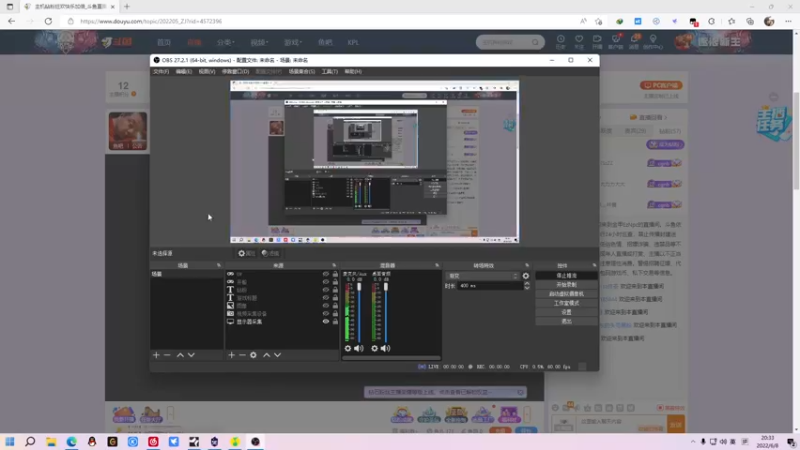Pop out the Scenes dock with its header icon
The height and width of the screenshot is (450, 800).
219,265
